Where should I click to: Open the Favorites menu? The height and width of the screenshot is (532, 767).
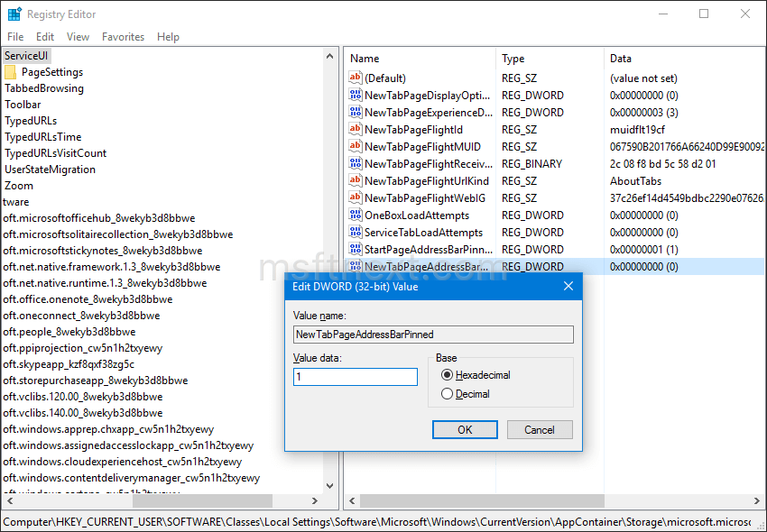pos(123,37)
